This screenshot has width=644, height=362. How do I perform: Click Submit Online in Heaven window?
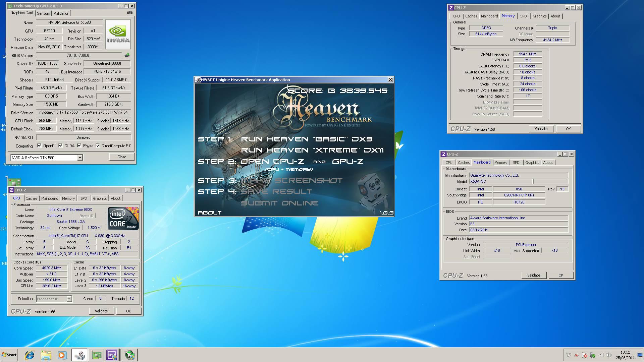coord(280,203)
